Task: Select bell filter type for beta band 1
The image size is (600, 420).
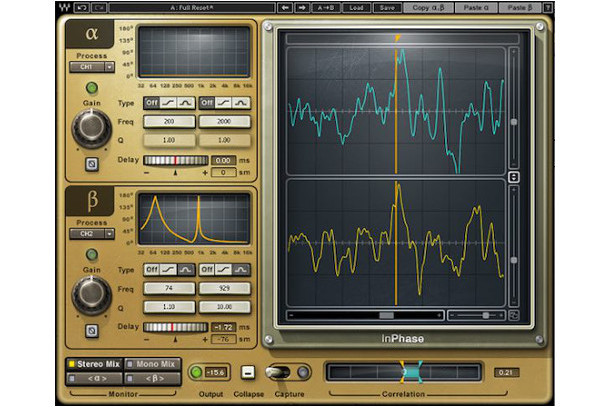Action: (x=186, y=270)
